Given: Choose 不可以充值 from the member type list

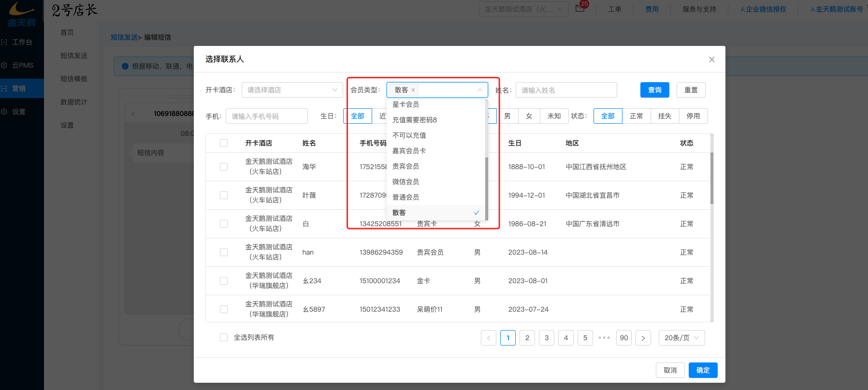Looking at the screenshot, I should (436, 135).
